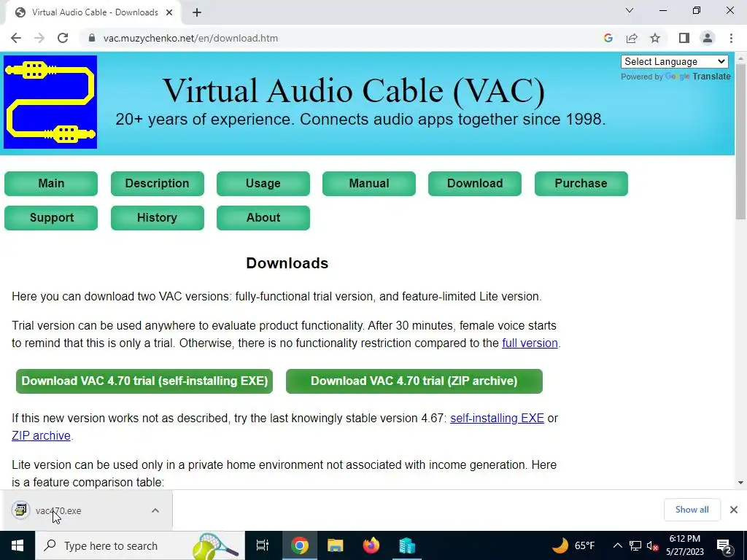The height and width of the screenshot is (560, 747).
Task: Open the Support page
Action: coord(51,217)
